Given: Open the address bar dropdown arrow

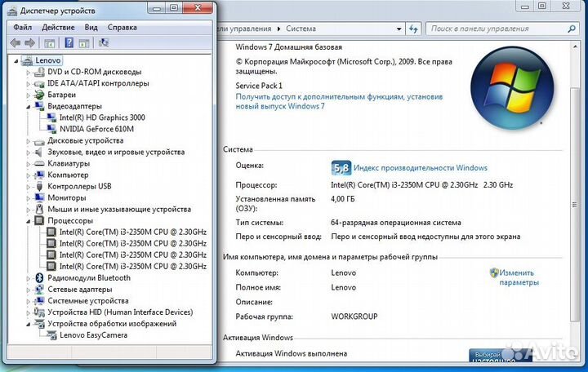Looking at the screenshot, I should click(x=399, y=29).
